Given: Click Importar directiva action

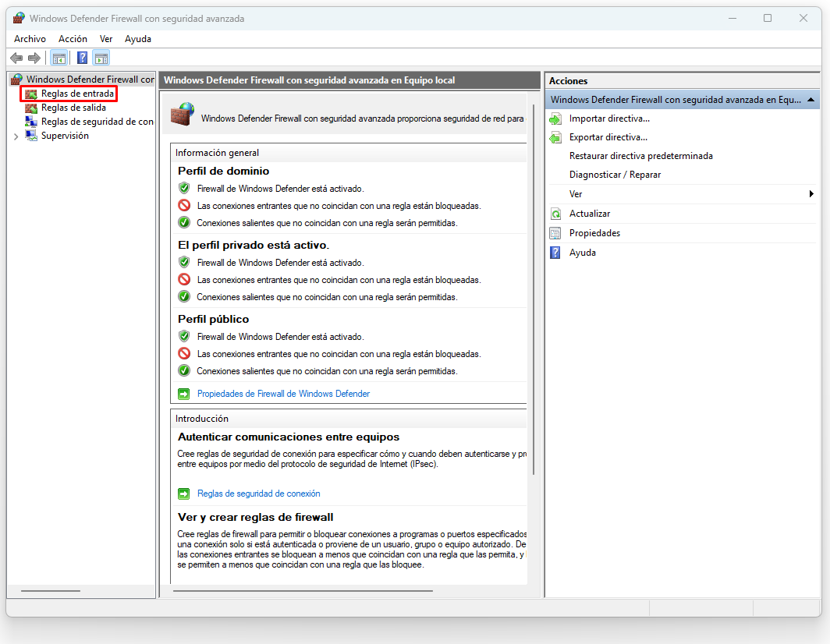Looking at the screenshot, I should 609,119.
